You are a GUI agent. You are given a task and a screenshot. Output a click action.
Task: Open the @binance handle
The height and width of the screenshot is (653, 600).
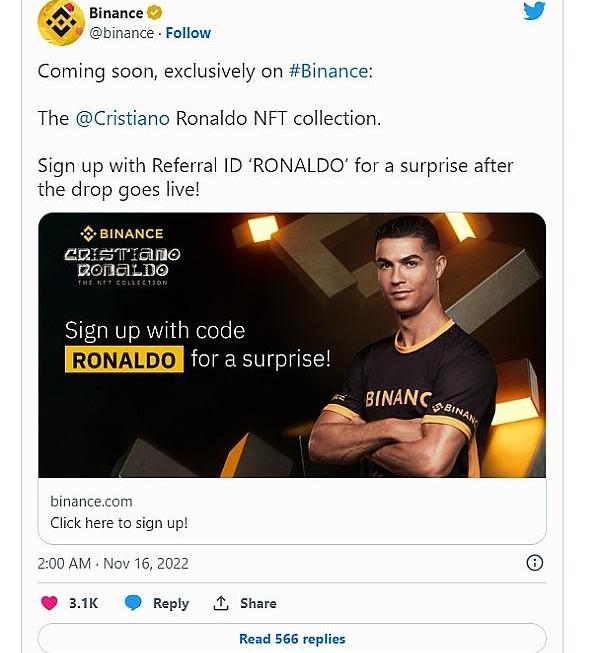(x=122, y=33)
